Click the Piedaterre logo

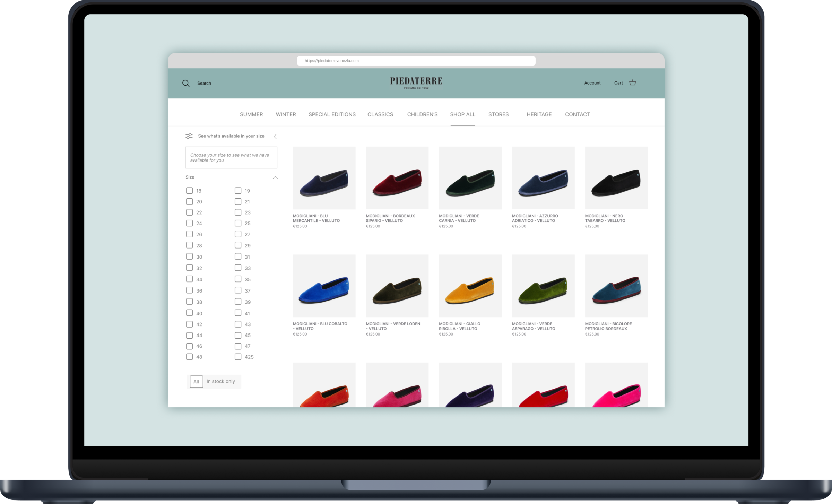pyautogui.click(x=416, y=83)
